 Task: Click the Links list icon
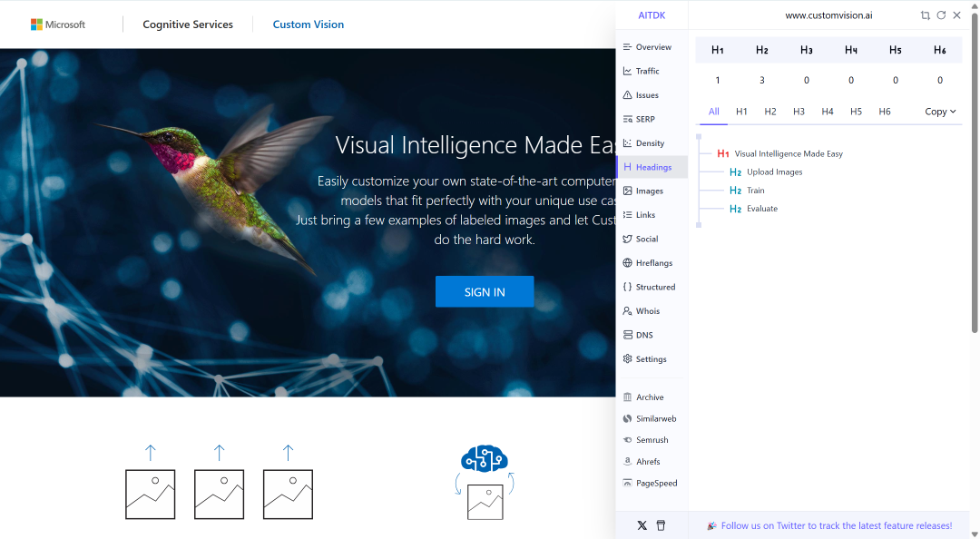click(x=628, y=214)
